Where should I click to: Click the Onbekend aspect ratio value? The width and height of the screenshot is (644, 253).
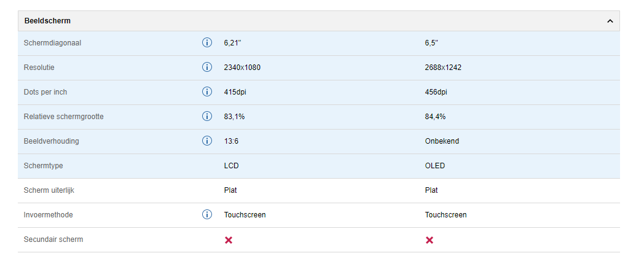tap(442, 141)
